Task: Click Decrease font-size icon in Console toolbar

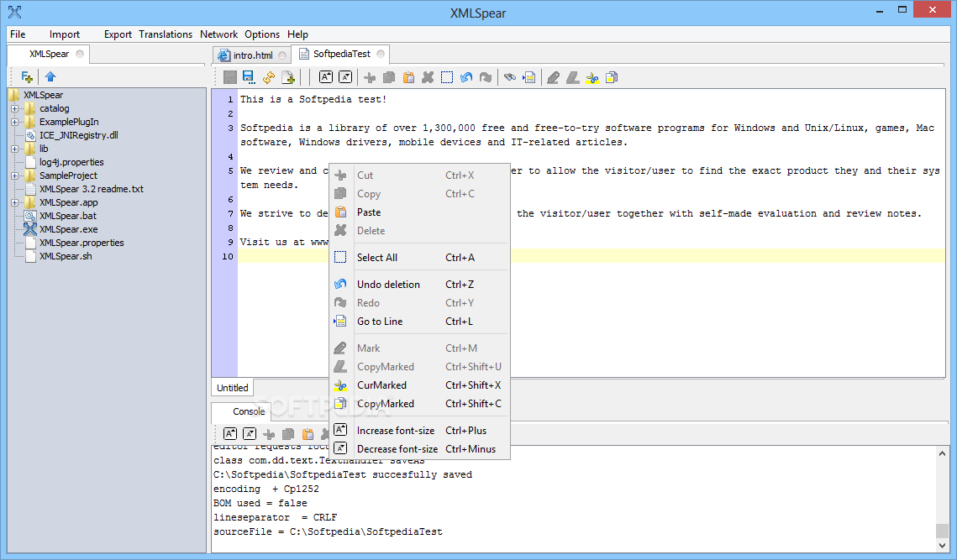Action: coord(250,434)
